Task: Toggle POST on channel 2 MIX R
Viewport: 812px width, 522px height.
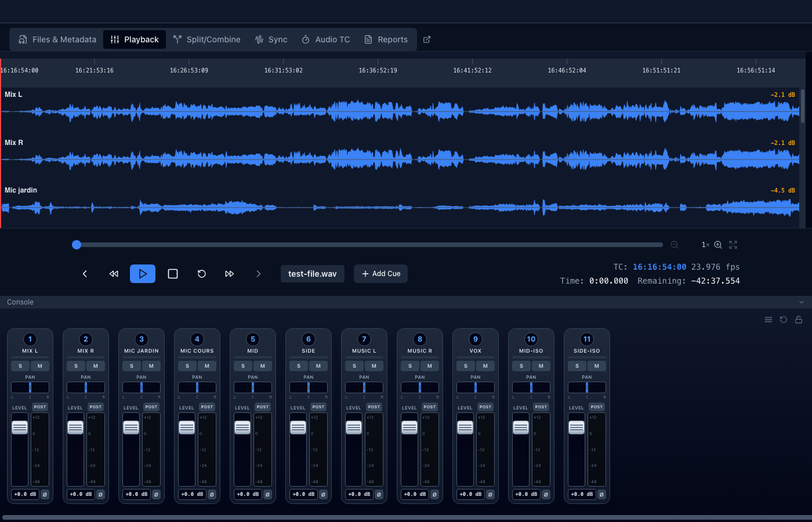Action: pos(96,407)
